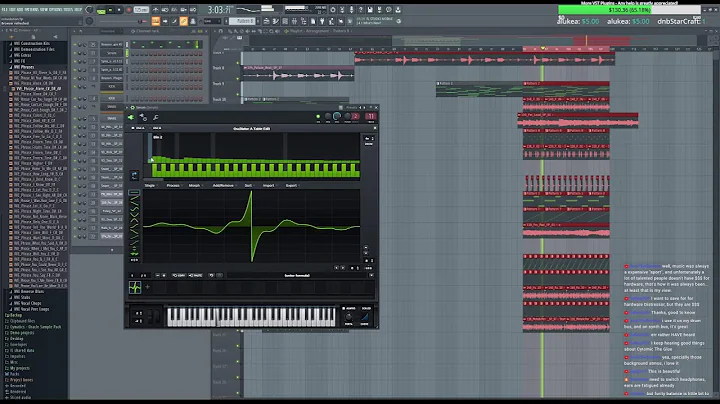720x404 pixels.
Task: Open the snap setting dropdown labeled Line
Action: point(211,21)
